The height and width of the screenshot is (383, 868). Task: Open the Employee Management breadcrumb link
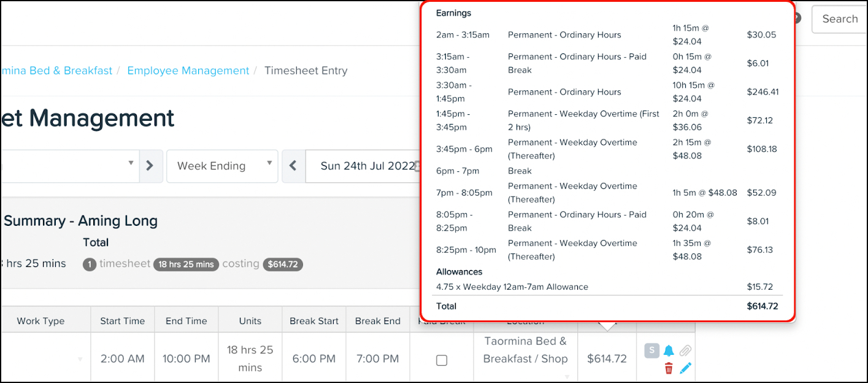(188, 71)
